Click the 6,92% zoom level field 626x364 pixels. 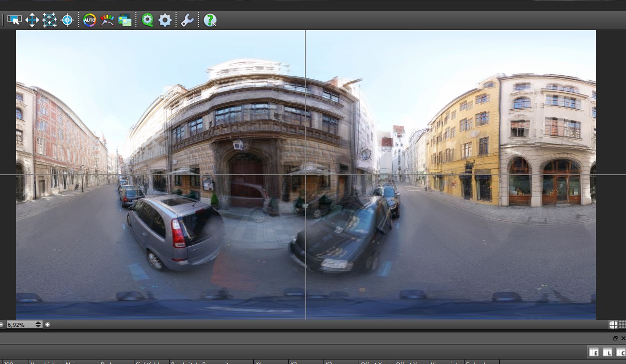(20, 325)
